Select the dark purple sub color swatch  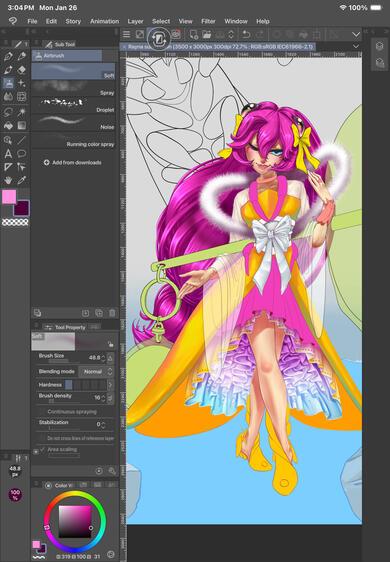tap(21, 208)
